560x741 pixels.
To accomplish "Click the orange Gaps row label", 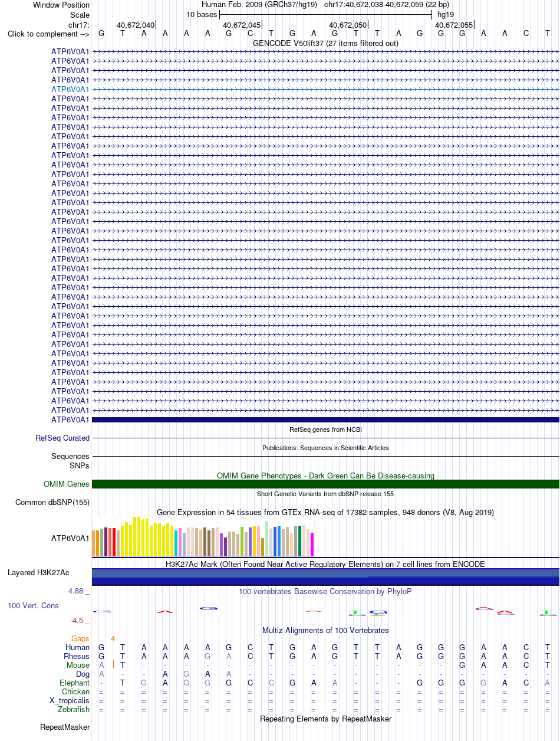I will 80,639.
